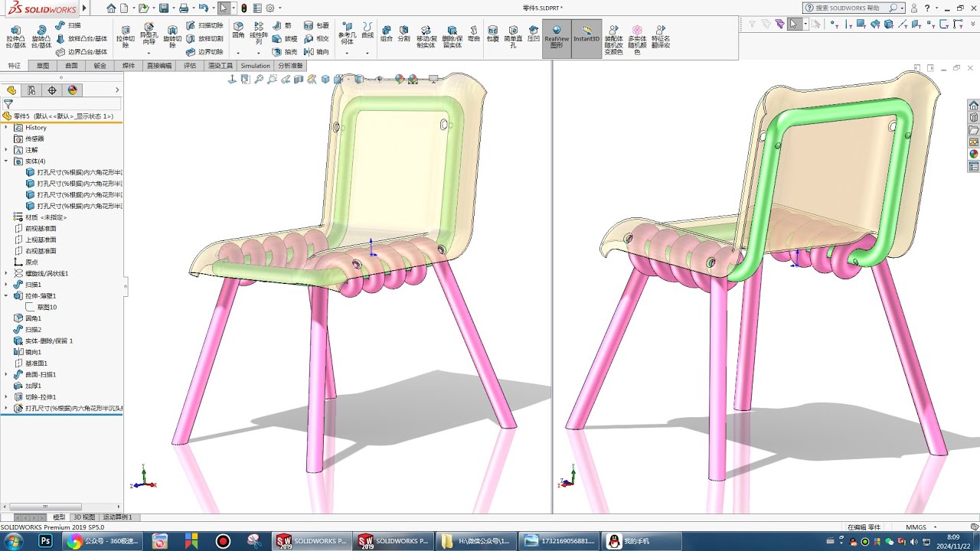
Task: Toggle the filter edges selection filter
Action: click(848, 24)
